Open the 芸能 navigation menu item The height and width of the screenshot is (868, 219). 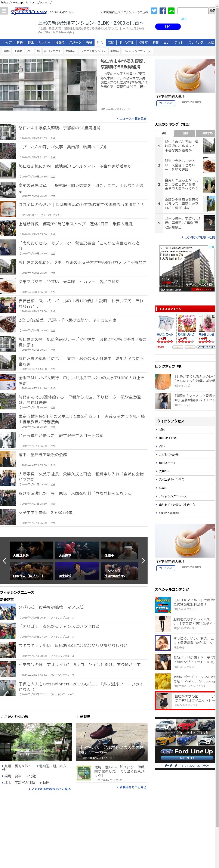111,43
